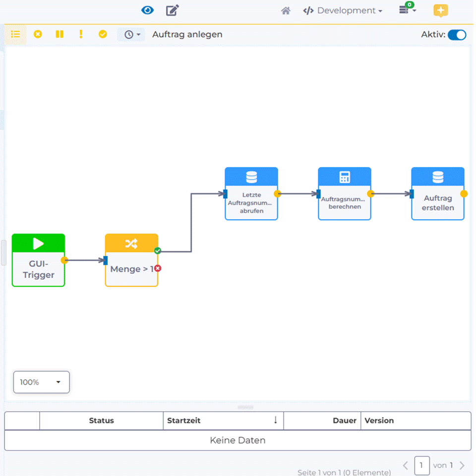Filter by successful checkmark icon
The image size is (476, 476).
click(x=103, y=35)
